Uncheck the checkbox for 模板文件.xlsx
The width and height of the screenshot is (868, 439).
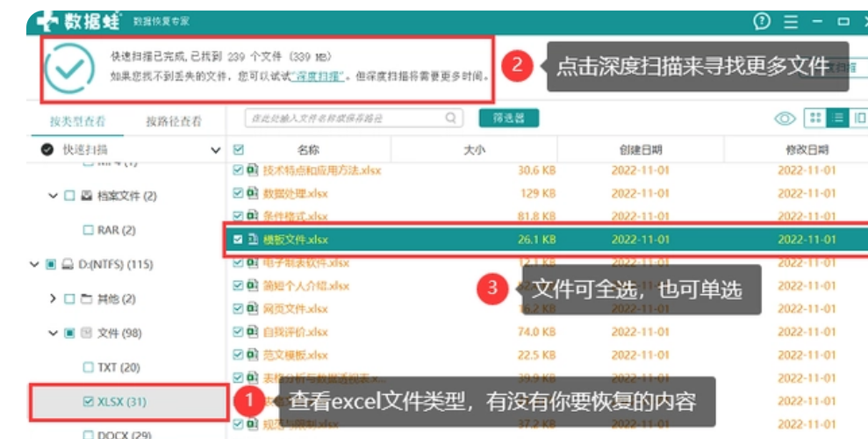pyautogui.click(x=238, y=239)
